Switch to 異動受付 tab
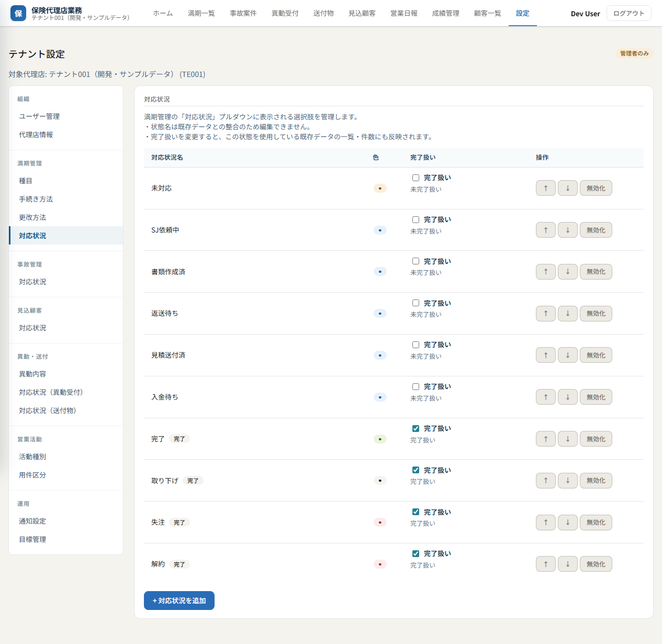 click(x=285, y=13)
